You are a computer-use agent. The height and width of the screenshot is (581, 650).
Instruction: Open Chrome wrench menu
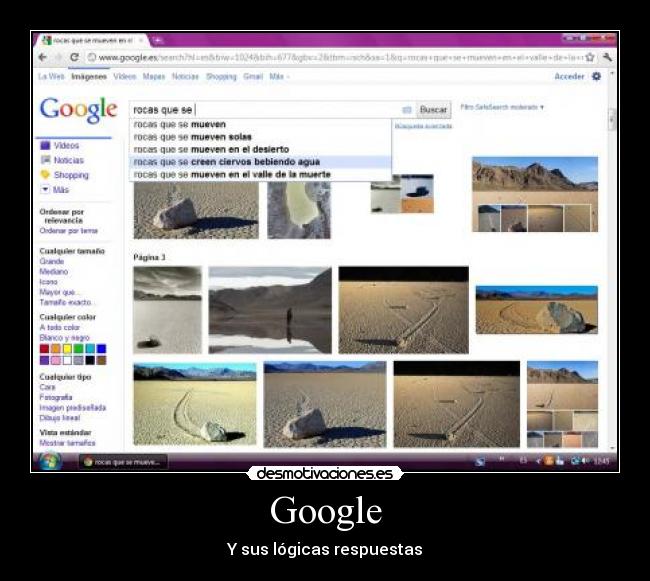coord(607,57)
